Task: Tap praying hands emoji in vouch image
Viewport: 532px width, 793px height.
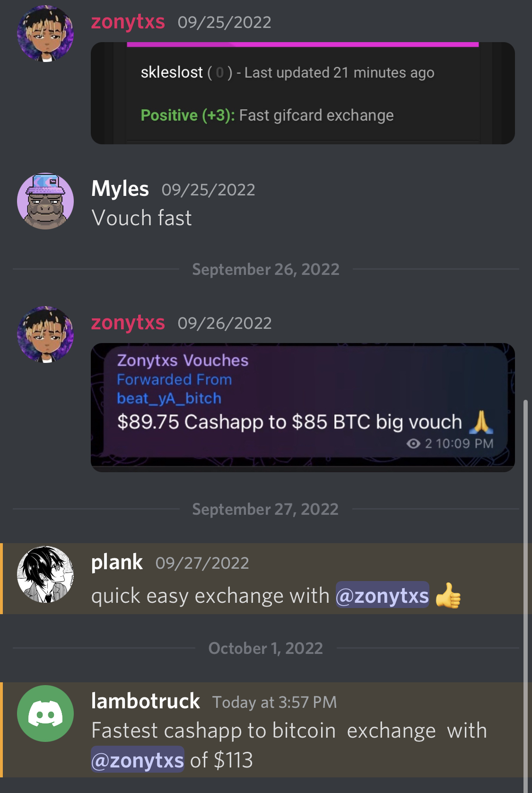Action: (x=481, y=422)
